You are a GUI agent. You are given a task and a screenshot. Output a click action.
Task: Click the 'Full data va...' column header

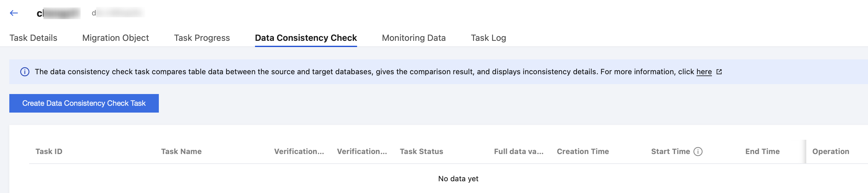(x=518, y=152)
